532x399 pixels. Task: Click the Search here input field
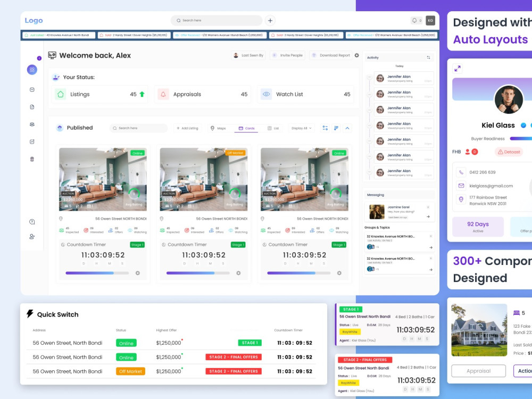point(216,20)
